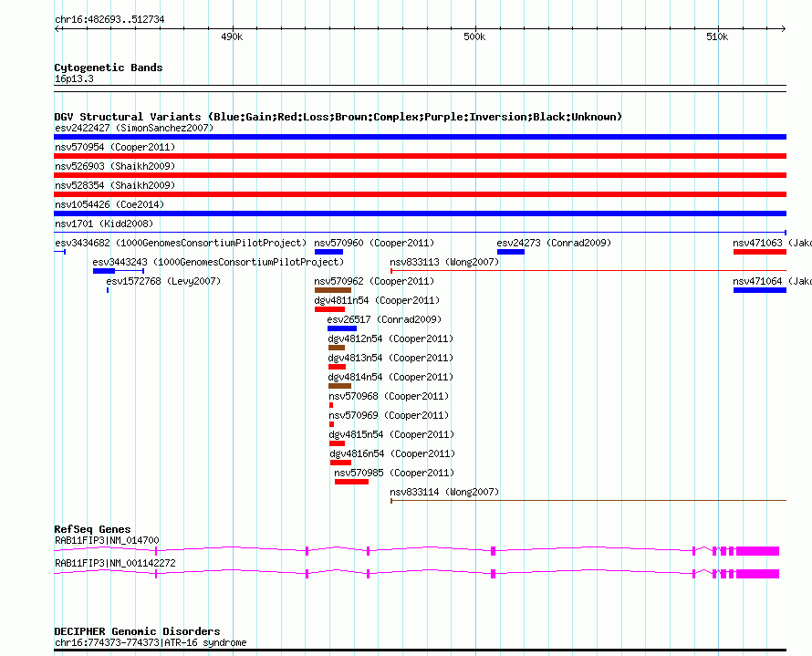The width and height of the screenshot is (812, 656).
Task: Select nsv1701 (Kidd2008) label
Action: tap(104, 224)
